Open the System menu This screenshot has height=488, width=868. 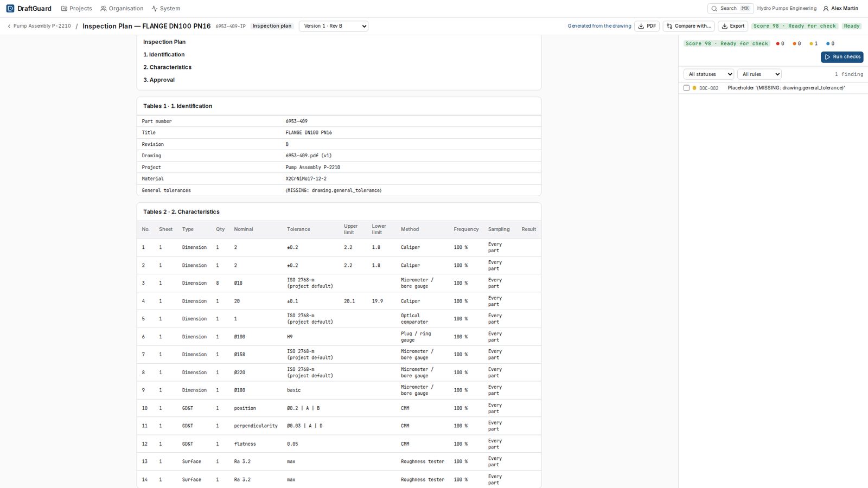166,9
